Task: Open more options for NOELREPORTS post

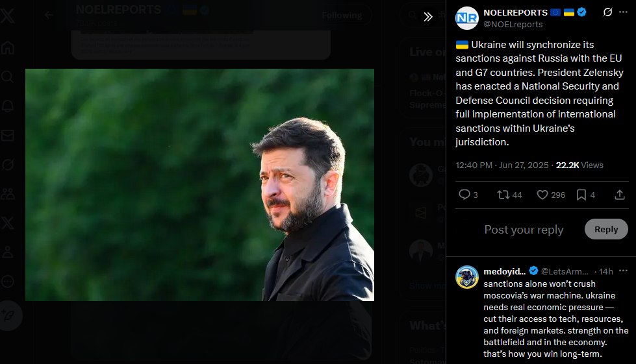Action: tap(624, 12)
